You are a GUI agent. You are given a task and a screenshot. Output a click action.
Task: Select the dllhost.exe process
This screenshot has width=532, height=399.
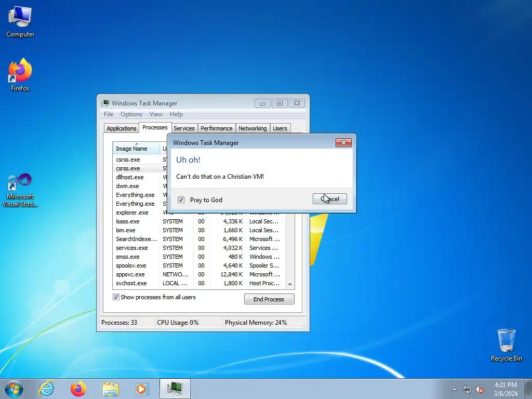pos(129,177)
